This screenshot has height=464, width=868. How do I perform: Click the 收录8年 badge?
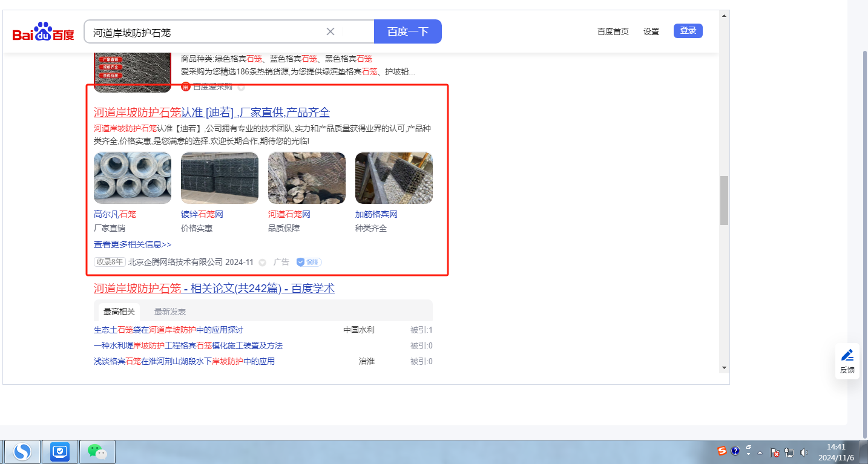tap(110, 263)
